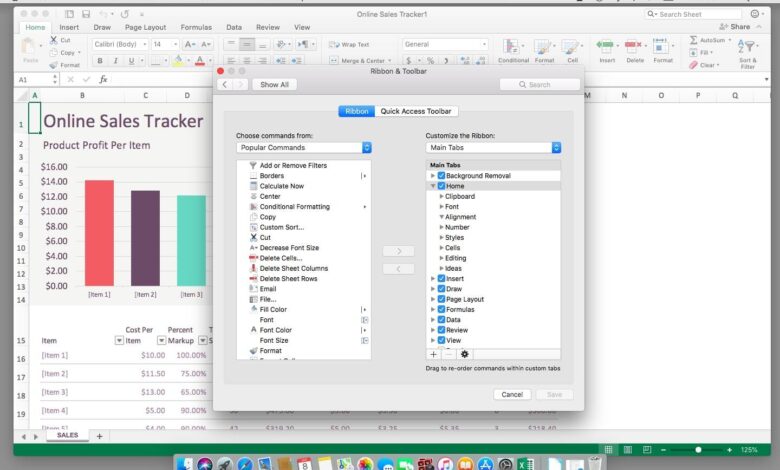Image resolution: width=780 pixels, height=470 pixels.
Task: Click the Excel icon in the Dock
Action: [525, 464]
